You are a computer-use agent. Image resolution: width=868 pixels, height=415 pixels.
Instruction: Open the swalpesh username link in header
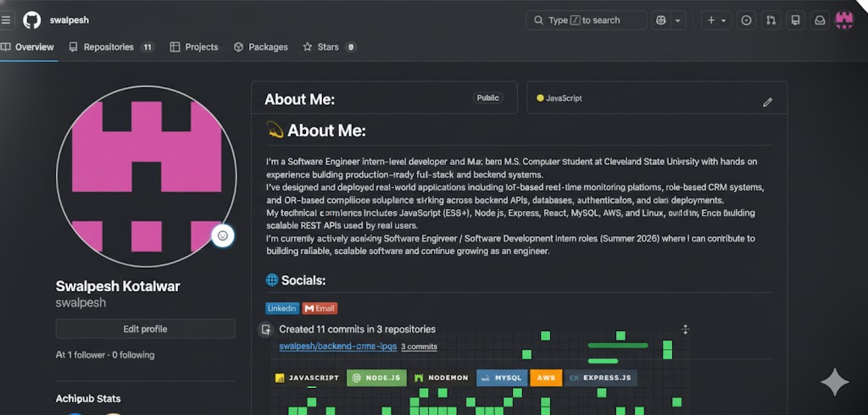tap(70, 20)
